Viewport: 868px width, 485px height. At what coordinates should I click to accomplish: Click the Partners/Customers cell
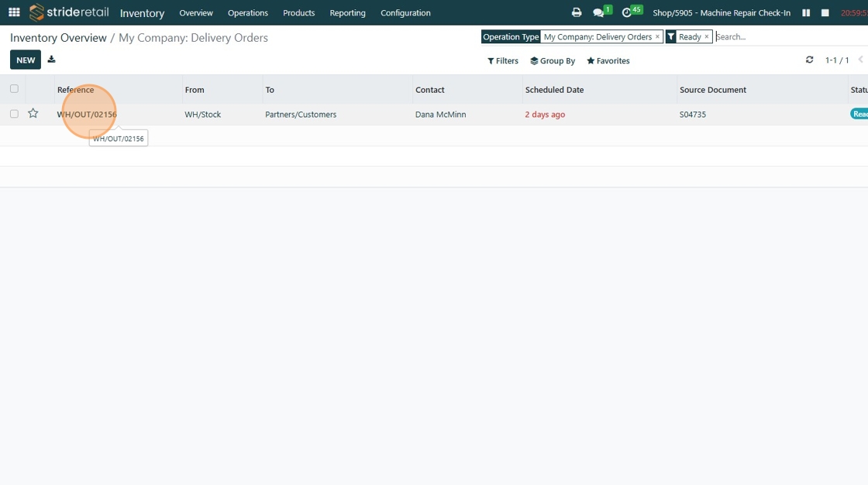pyautogui.click(x=301, y=114)
